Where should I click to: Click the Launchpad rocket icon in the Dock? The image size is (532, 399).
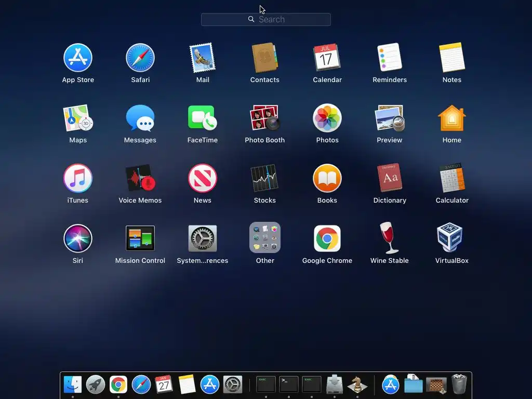click(96, 384)
